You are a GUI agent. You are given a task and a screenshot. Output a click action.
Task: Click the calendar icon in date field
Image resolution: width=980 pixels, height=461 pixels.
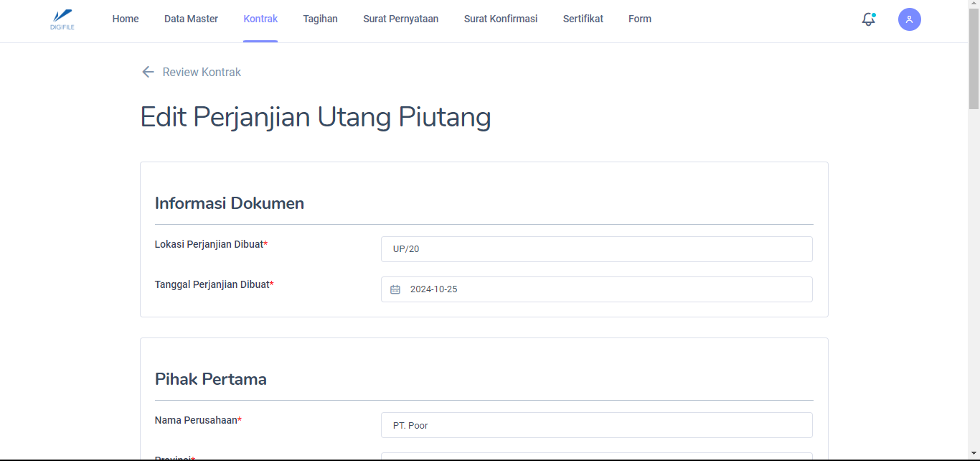(x=395, y=289)
